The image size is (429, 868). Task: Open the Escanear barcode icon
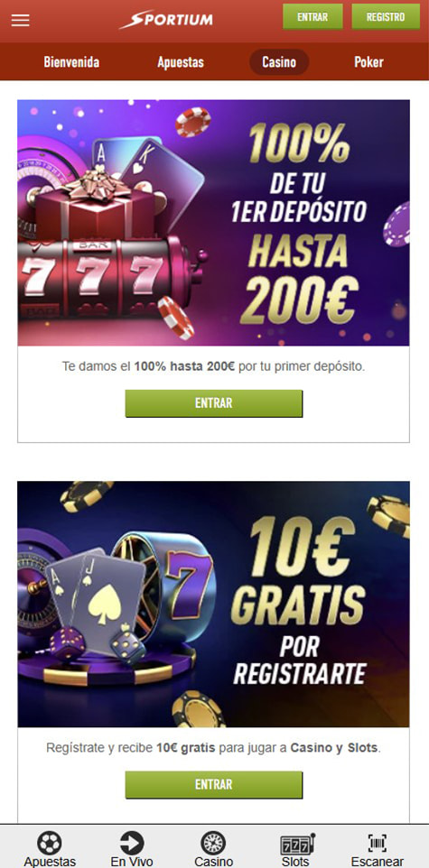pos(378,843)
